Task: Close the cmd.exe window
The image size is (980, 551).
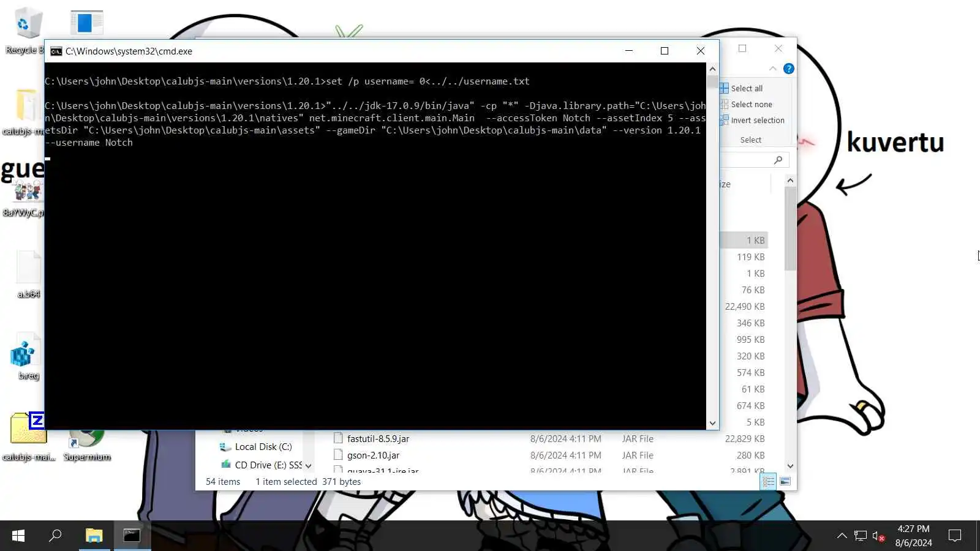Action: pyautogui.click(x=701, y=51)
